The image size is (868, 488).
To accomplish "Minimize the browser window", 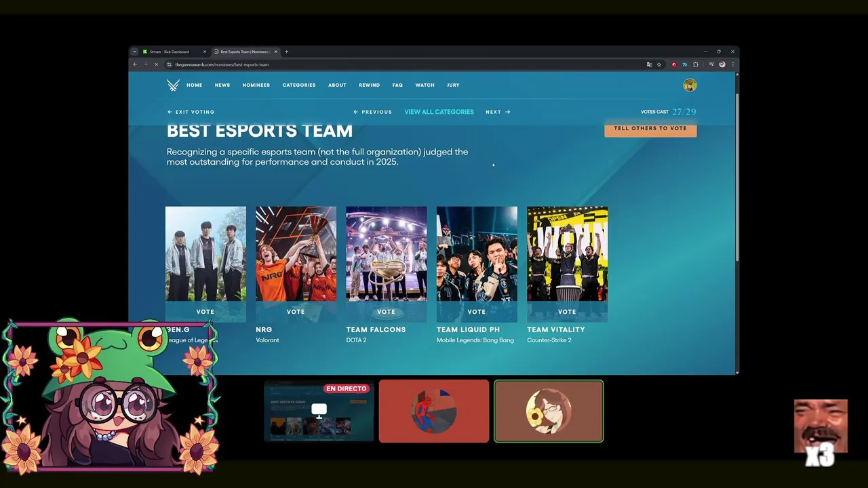I will coord(705,52).
